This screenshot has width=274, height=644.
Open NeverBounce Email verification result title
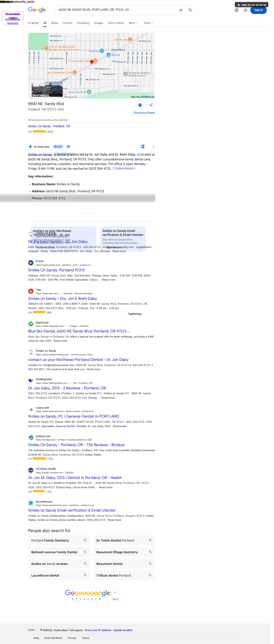(72, 510)
